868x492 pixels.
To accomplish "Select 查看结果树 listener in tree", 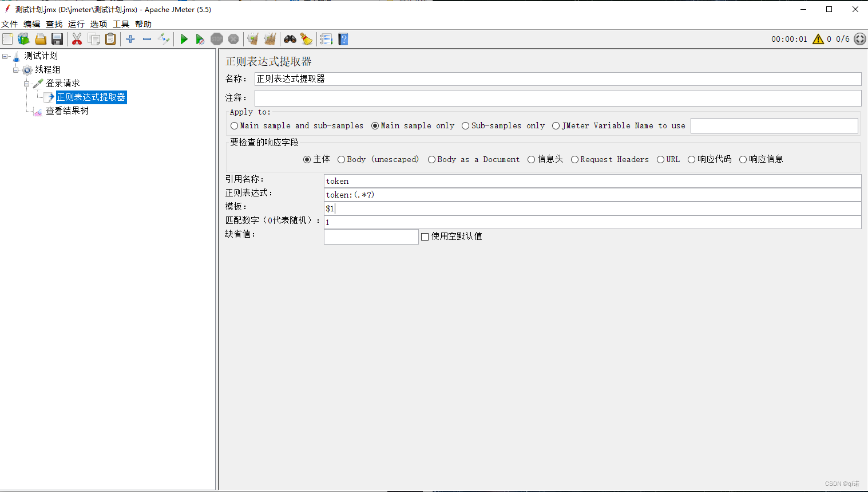I will pyautogui.click(x=68, y=111).
